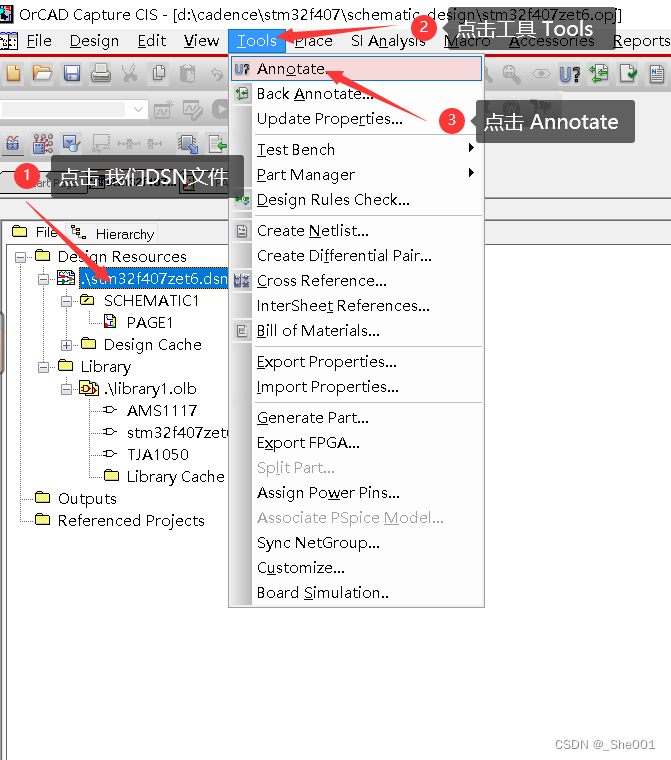The width and height of the screenshot is (671, 760).
Task: Select Create Netlist menu entry
Action: coord(357,231)
